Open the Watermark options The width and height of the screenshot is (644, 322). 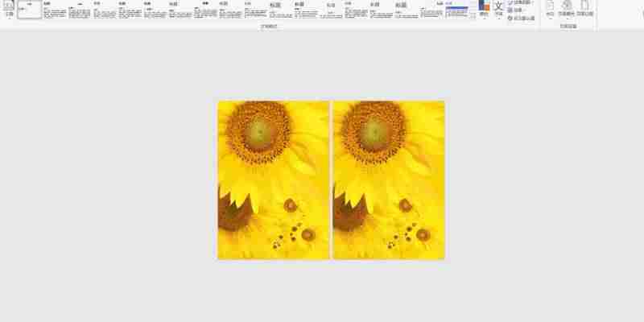(x=551, y=9)
